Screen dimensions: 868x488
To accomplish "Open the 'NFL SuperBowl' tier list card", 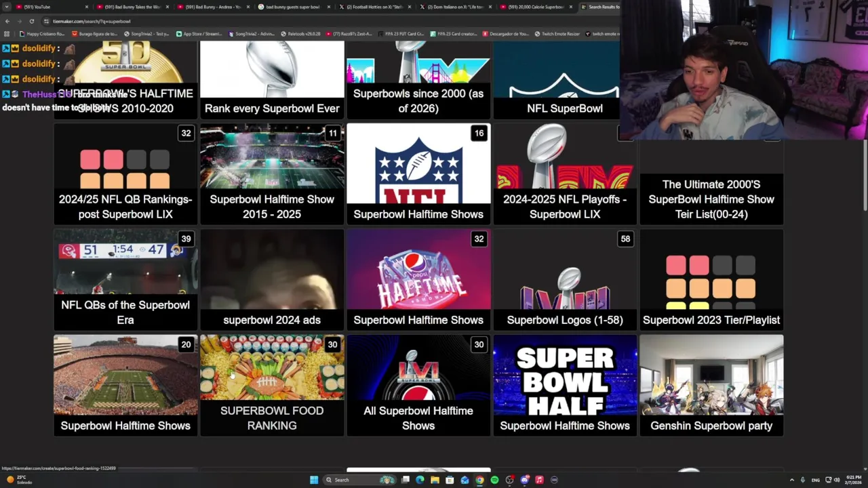I will coord(565,79).
